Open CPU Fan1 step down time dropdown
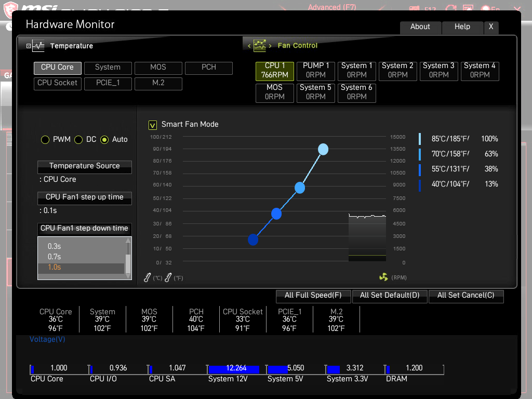Screen dimensions: 532x399 [x=85, y=229]
